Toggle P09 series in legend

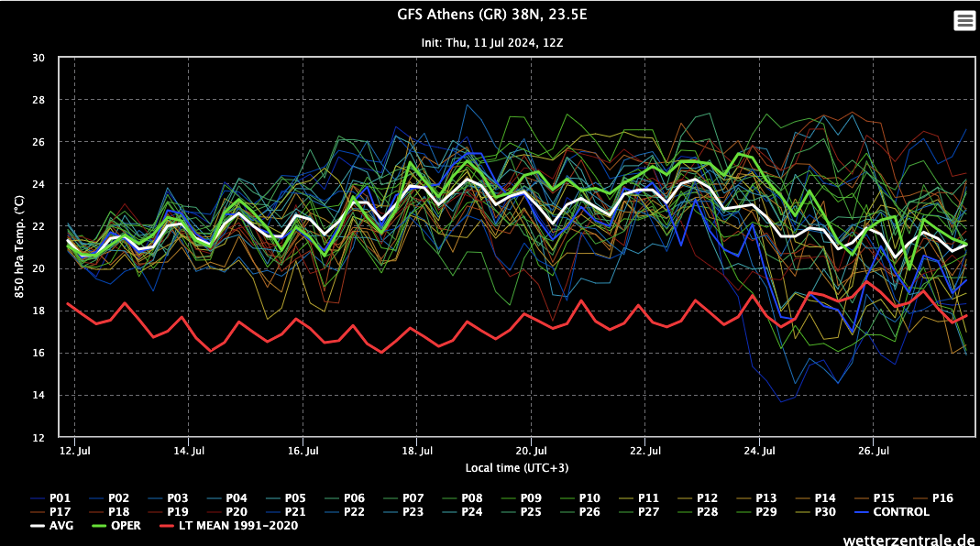(521, 497)
